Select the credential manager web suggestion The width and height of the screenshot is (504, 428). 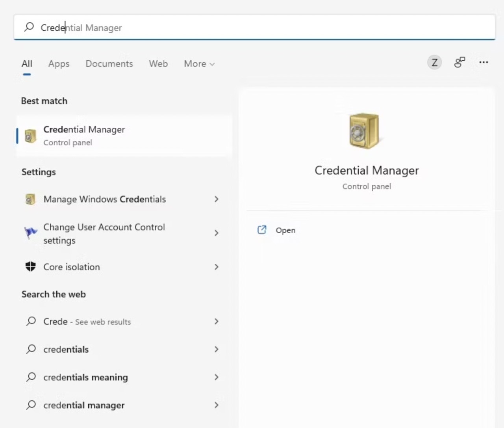[83, 405]
